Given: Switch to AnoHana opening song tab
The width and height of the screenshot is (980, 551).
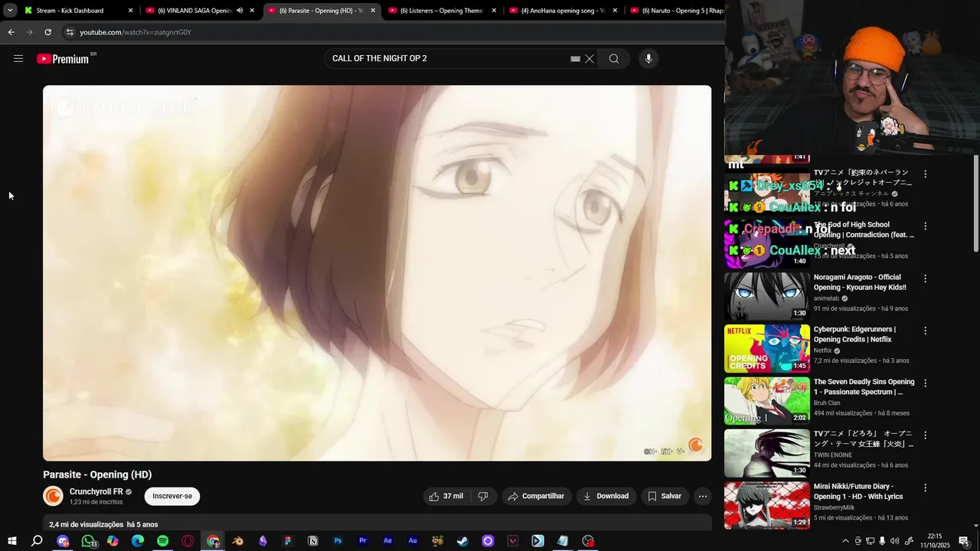Looking at the screenshot, I should [562, 11].
